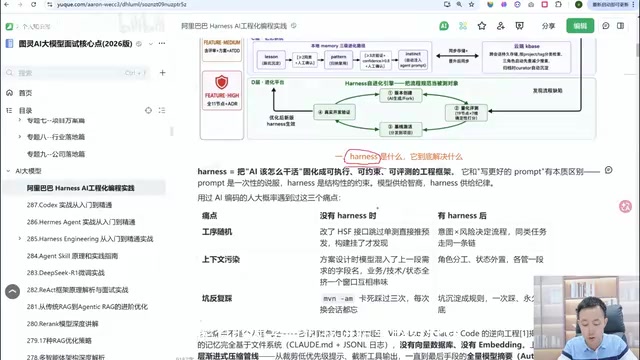Open 281.从传统RAG到Agentic RAG的进阶优化
640x360 pixels.
pos(87,307)
